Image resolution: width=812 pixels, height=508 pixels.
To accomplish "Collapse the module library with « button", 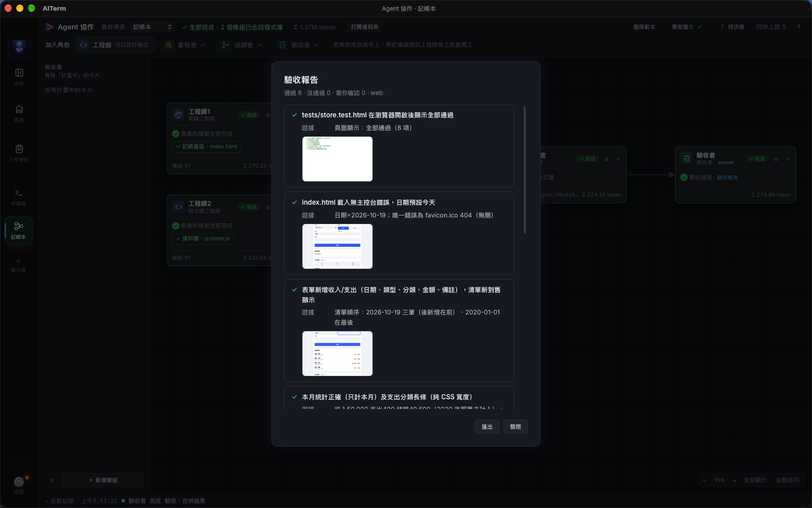I will pos(52,480).
